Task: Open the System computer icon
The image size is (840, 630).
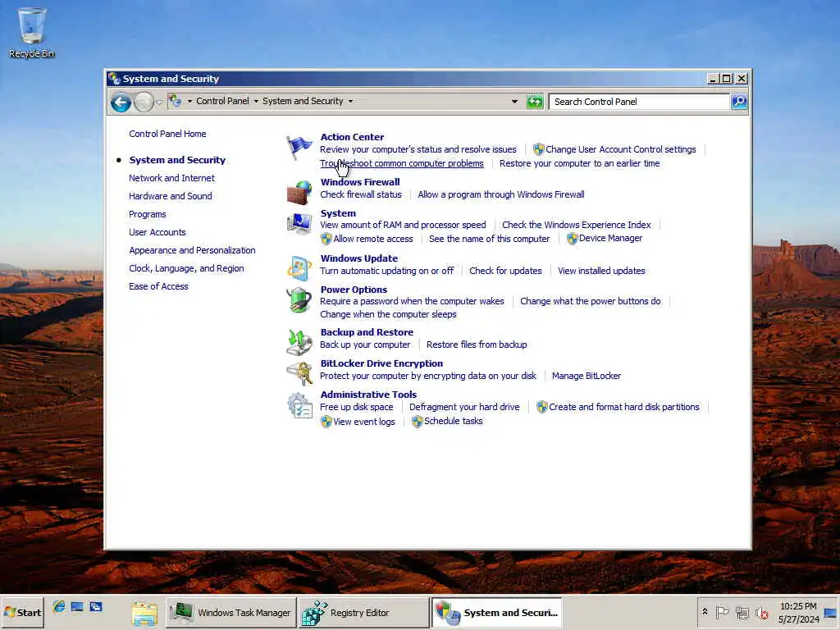Action: 299,223
